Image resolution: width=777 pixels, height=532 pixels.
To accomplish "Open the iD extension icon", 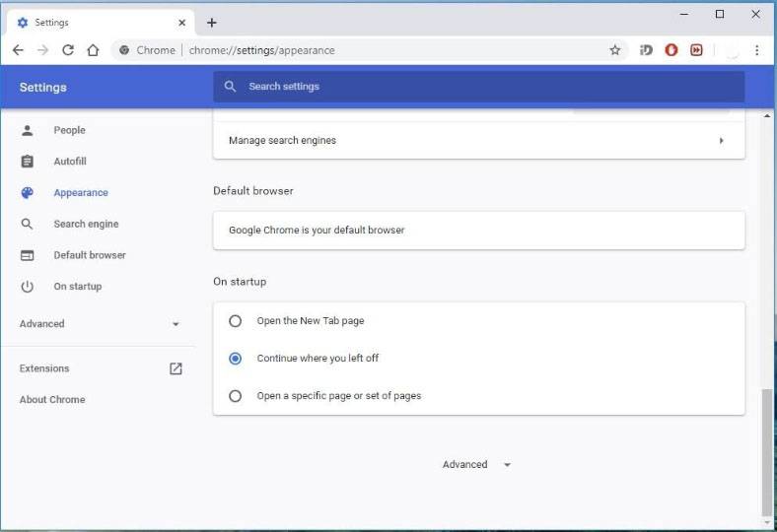I will pyautogui.click(x=646, y=50).
